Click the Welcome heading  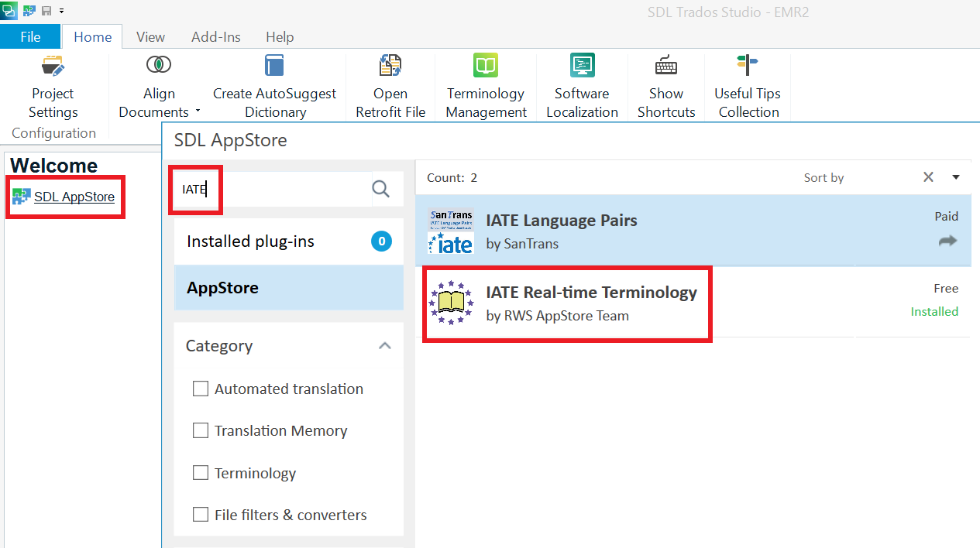pyautogui.click(x=53, y=166)
